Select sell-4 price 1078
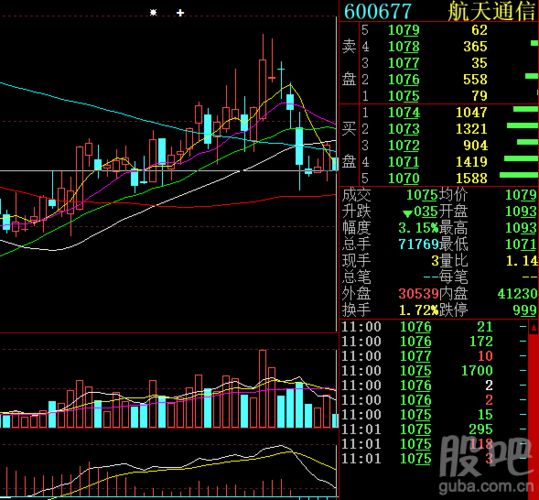 [x=404, y=46]
